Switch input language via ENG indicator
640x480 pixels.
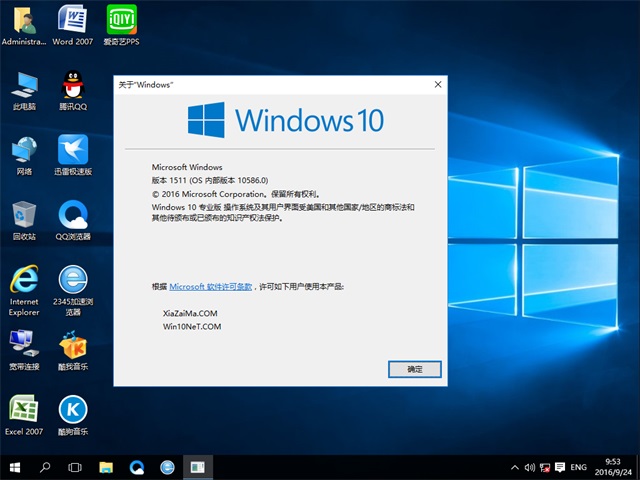point(578,467)
